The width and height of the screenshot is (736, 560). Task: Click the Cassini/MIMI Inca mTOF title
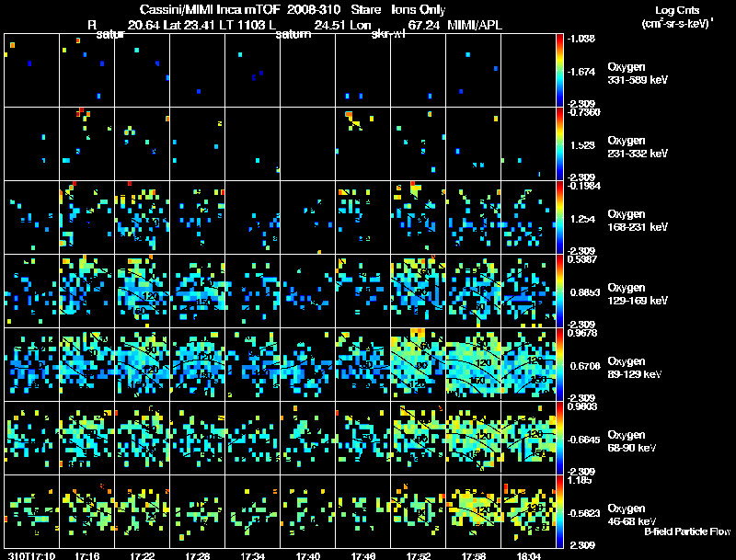coord(210,10)
